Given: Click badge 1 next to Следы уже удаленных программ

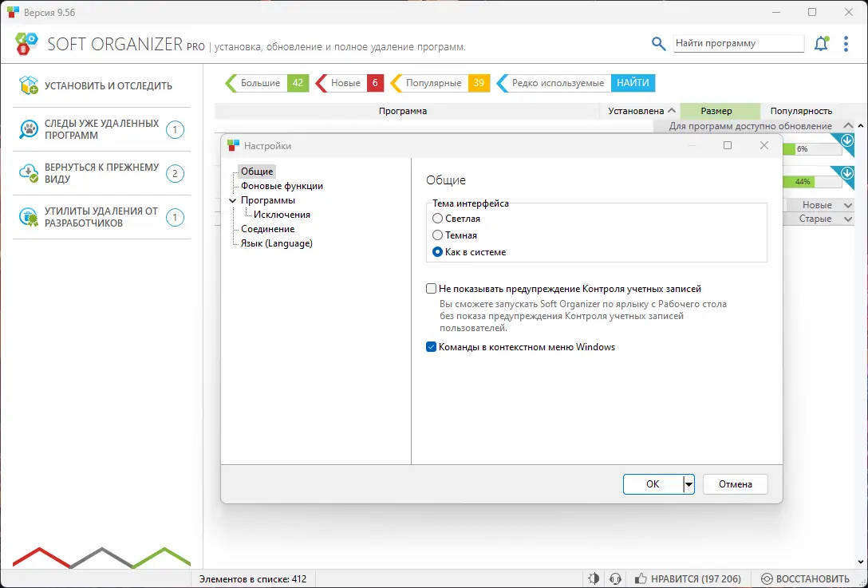Looking at the screenshot, I should 175,130.
